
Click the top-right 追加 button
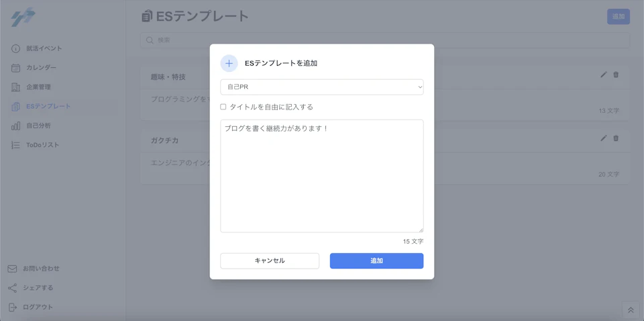click(x=619, y=16)
